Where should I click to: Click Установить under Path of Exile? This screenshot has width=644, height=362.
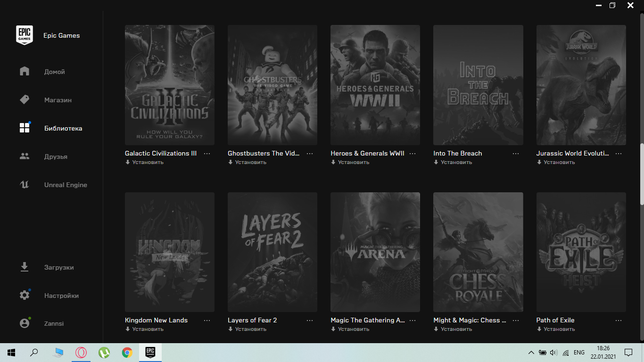(x=556, y=329)
